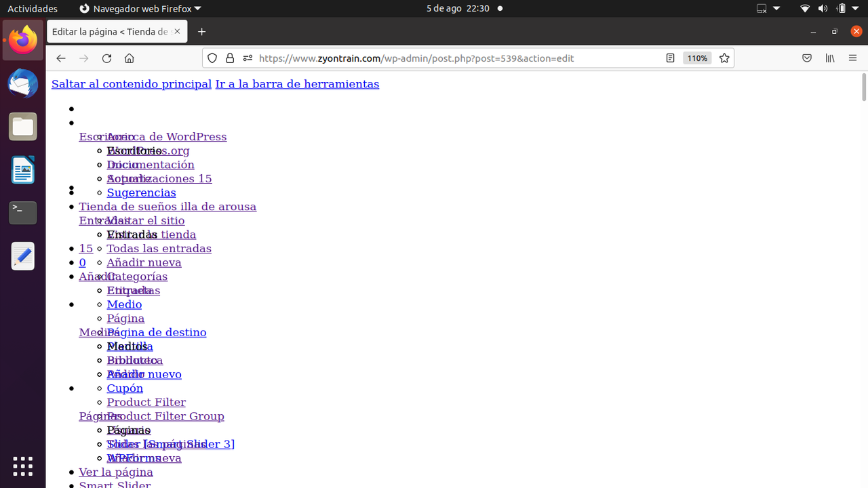This screenshot has width=868, height=488.
Task: Open the screen indicator in top bar
Action: pos(762,9)
